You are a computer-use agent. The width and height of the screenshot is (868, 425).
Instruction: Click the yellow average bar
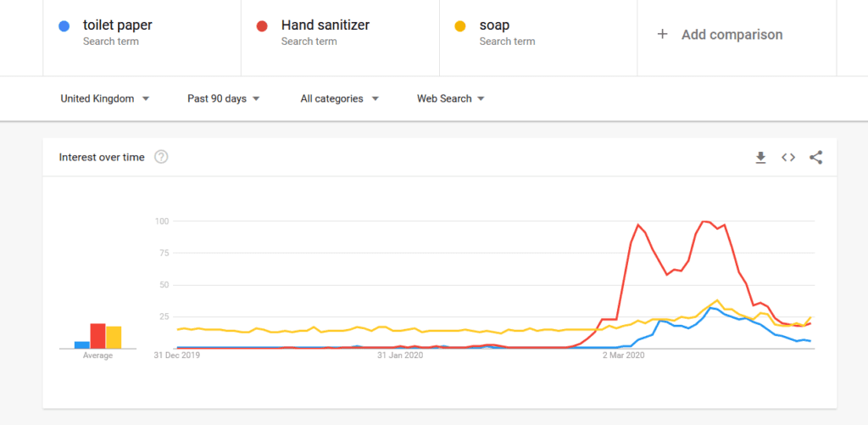click(114, 337)
